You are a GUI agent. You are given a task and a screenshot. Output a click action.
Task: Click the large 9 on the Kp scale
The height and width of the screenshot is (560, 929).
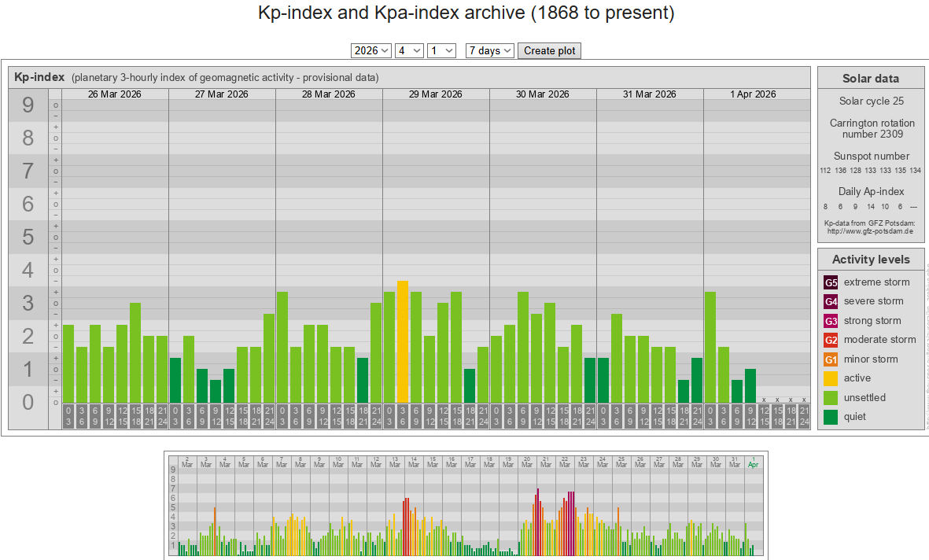pyautogui.click(x=28, y=105)
